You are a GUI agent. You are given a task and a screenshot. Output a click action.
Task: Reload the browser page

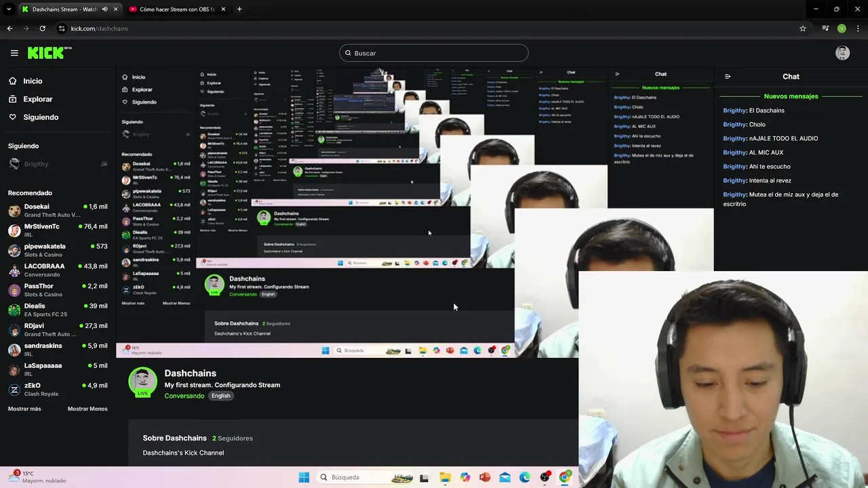[x=42, y=28]
